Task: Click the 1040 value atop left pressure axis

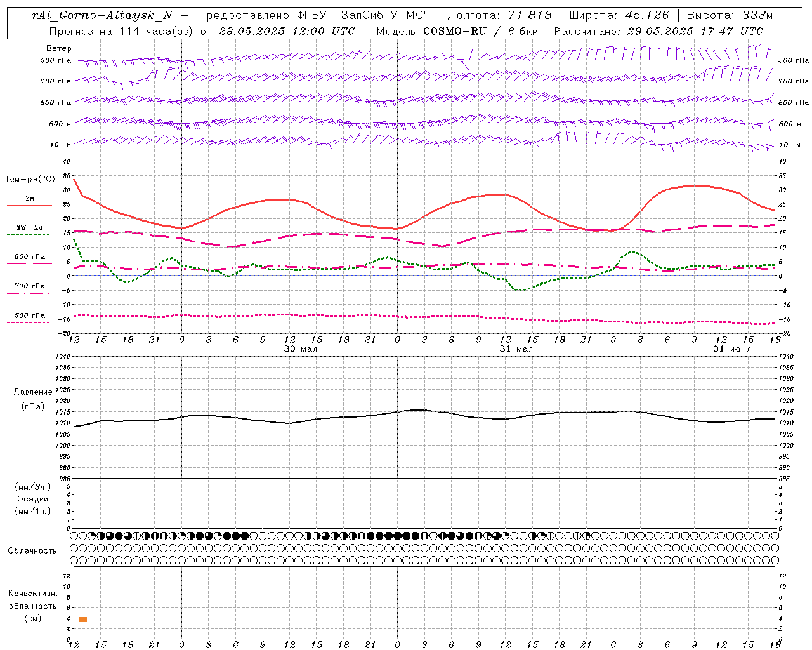Action: 62,357
